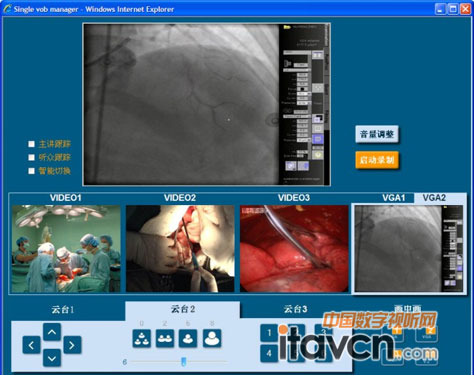
Task: Open the VGA2 source tab
Action: coord(434,198)
